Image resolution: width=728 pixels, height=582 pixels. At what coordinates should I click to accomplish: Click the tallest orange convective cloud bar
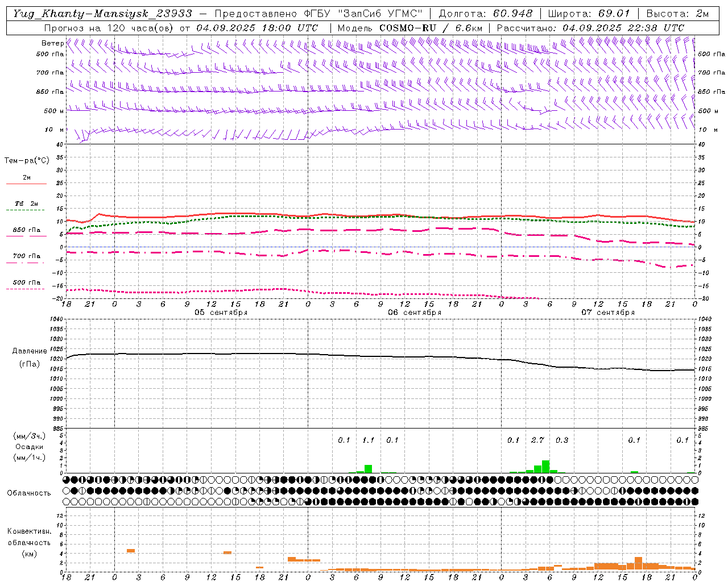pyautogui.click(x=638, y=564)
